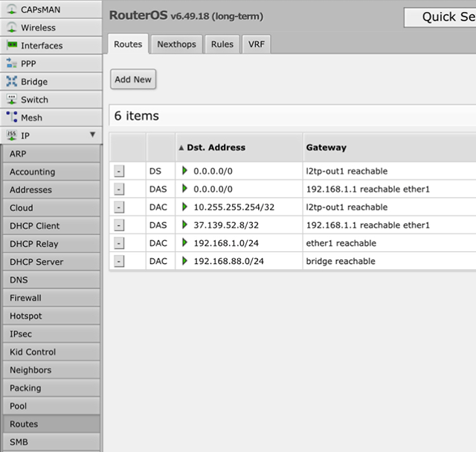
Task: Disable the 10.255.255.254/32 route with minus button
Action: click(x=119, y=207)
